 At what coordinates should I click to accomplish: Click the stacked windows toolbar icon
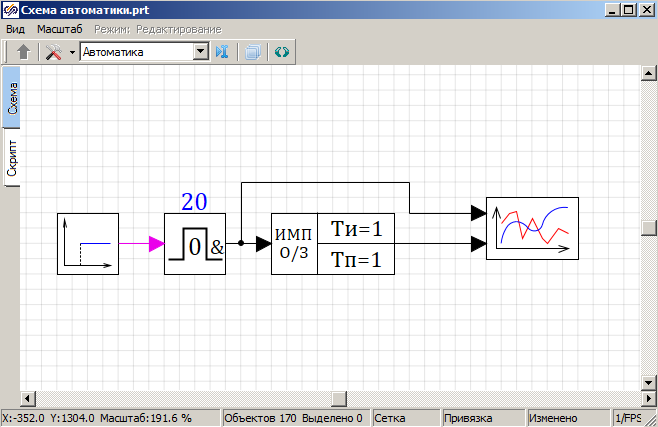coord(252,52)
